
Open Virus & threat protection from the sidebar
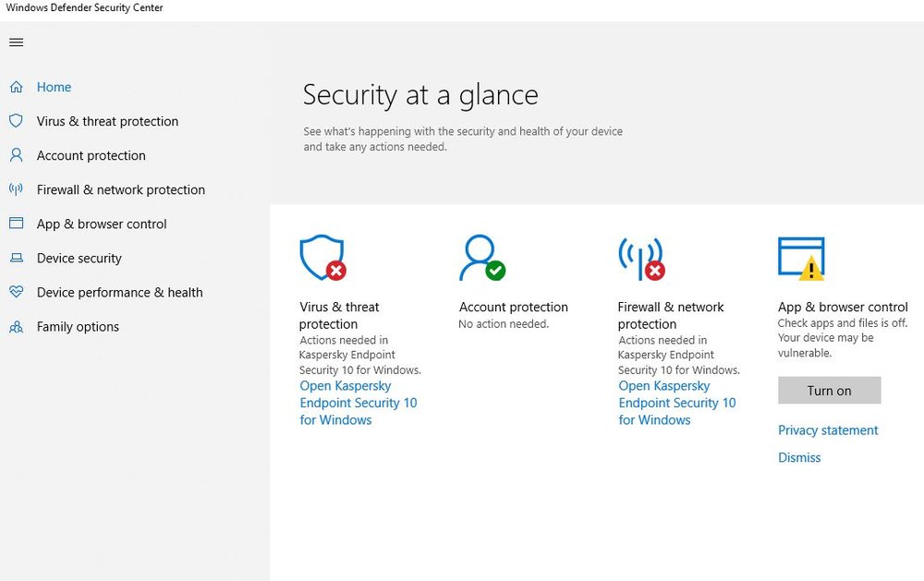pyautogui.click(x=106, y=121)
